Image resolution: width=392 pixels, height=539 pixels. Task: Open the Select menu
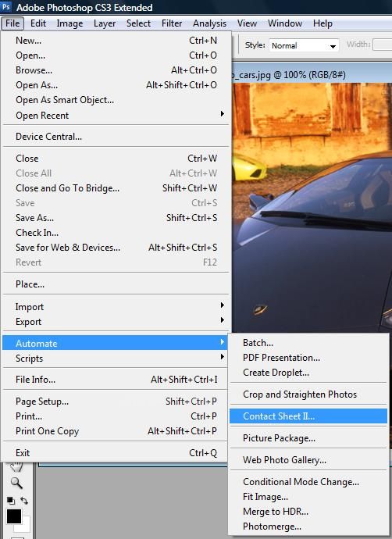pyautogui.click(x=138, y=23)
